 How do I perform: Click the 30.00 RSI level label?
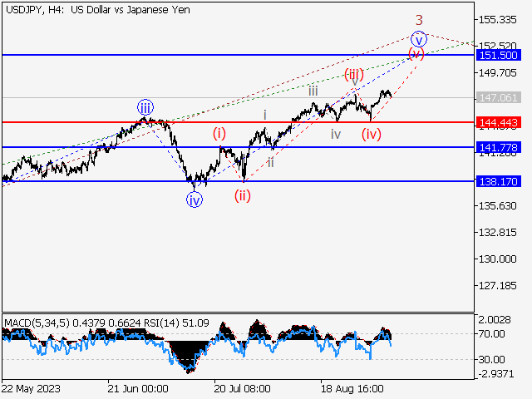(x=491, y=359)
